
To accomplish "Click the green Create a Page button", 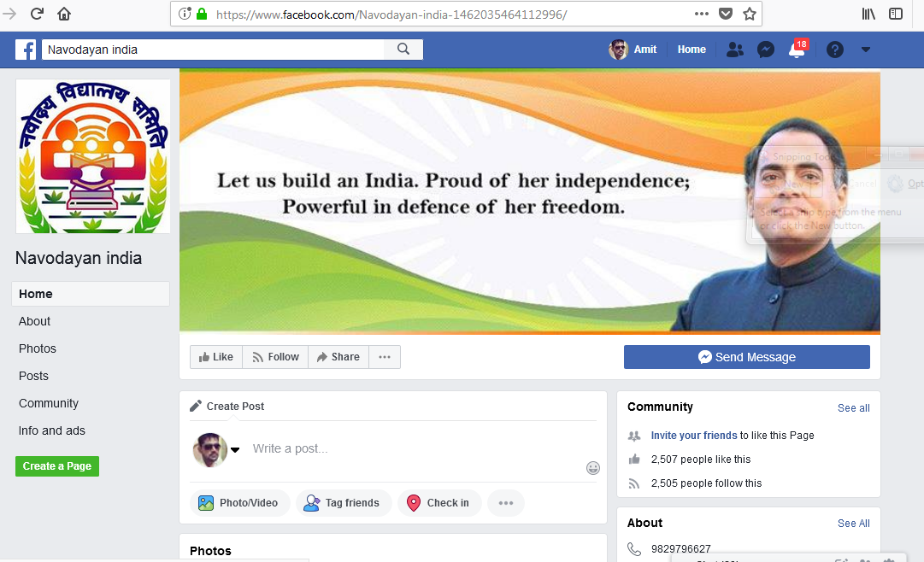I will tap(57, 466).
